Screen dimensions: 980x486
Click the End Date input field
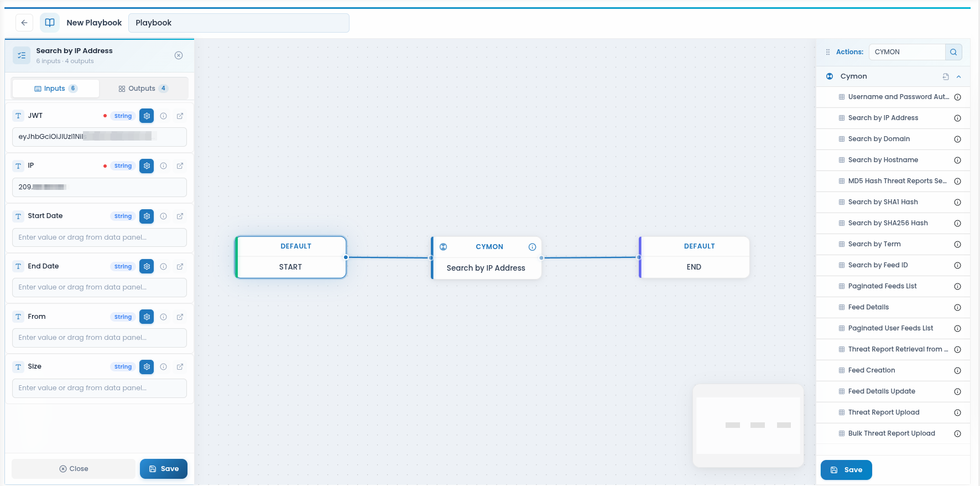(x=100, y=287)
